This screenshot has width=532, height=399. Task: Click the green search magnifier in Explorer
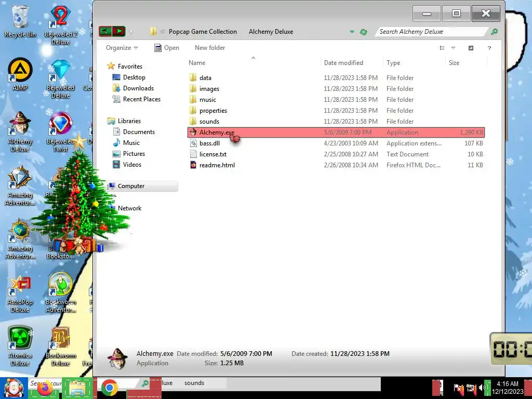coord(495,32)
